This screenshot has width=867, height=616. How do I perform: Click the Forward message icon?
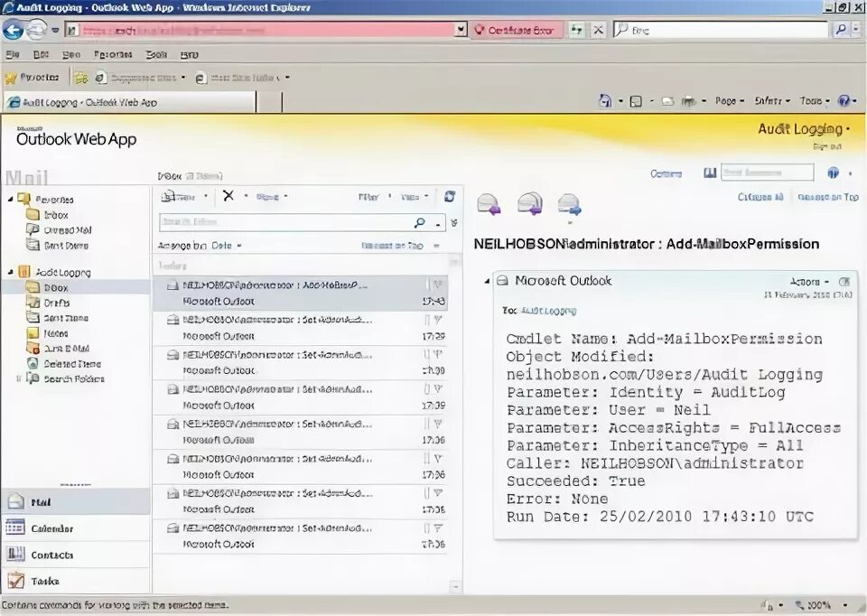point(570,204)
